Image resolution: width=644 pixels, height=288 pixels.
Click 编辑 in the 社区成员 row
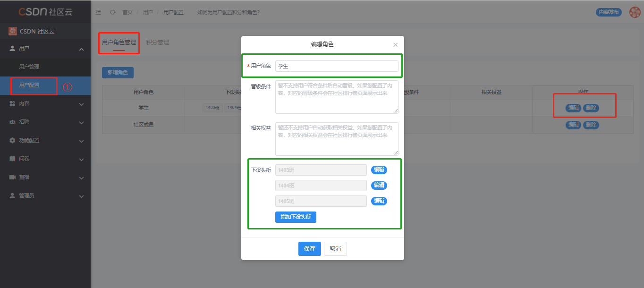click(x=574, y=125)
